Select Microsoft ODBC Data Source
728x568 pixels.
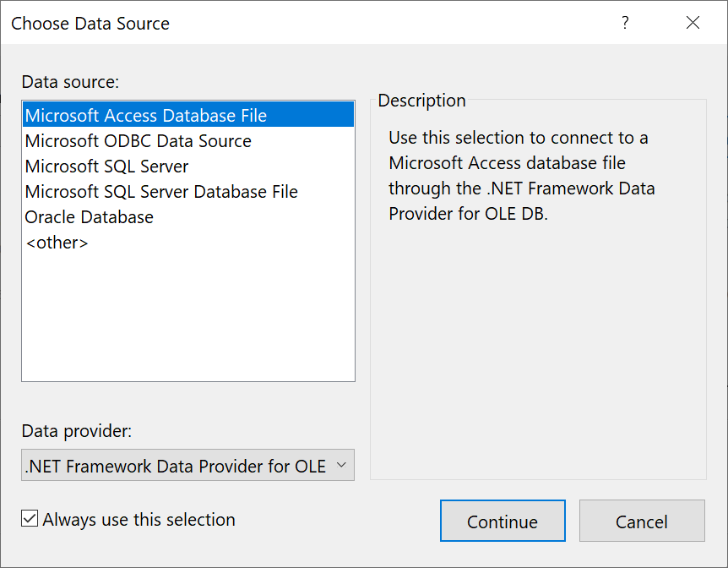188,140
